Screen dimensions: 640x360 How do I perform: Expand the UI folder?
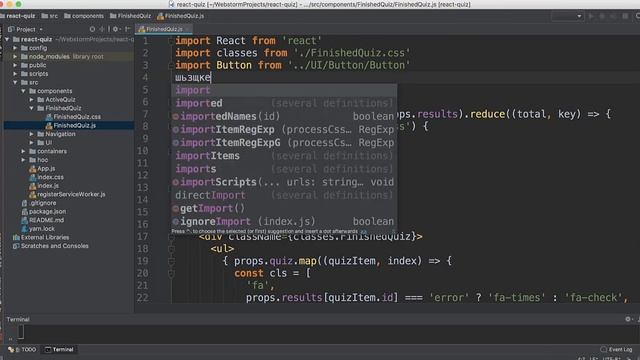31,142
